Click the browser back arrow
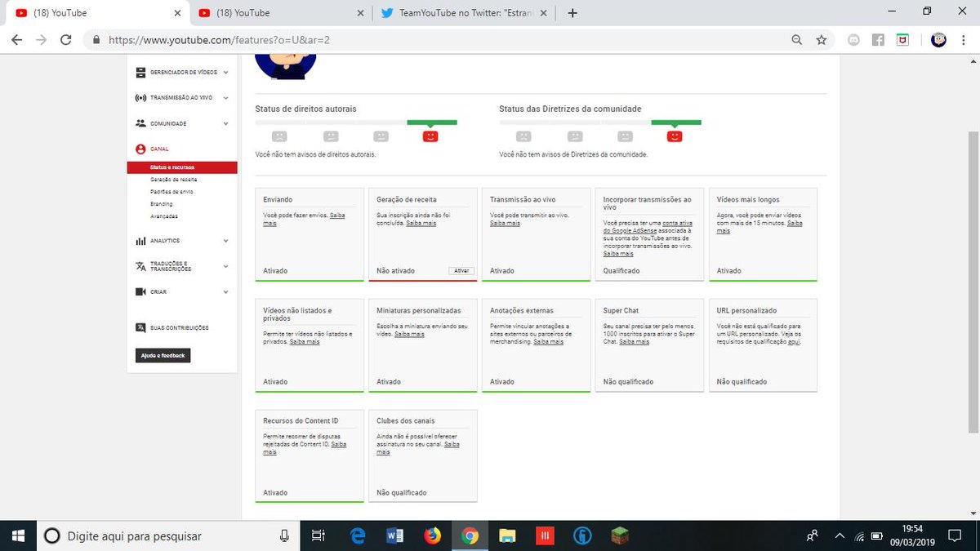This screenshot has height=551, width=980. tap(16, 39)
